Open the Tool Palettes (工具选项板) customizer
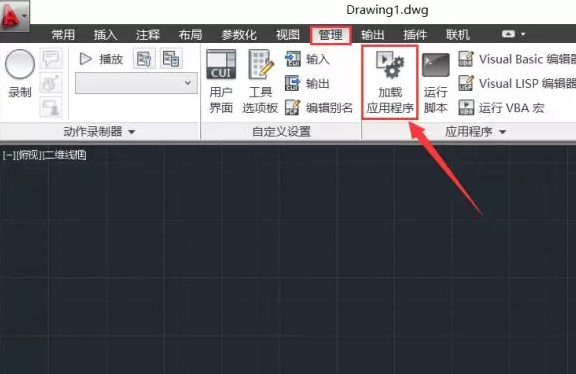 (x=260, y=82)
